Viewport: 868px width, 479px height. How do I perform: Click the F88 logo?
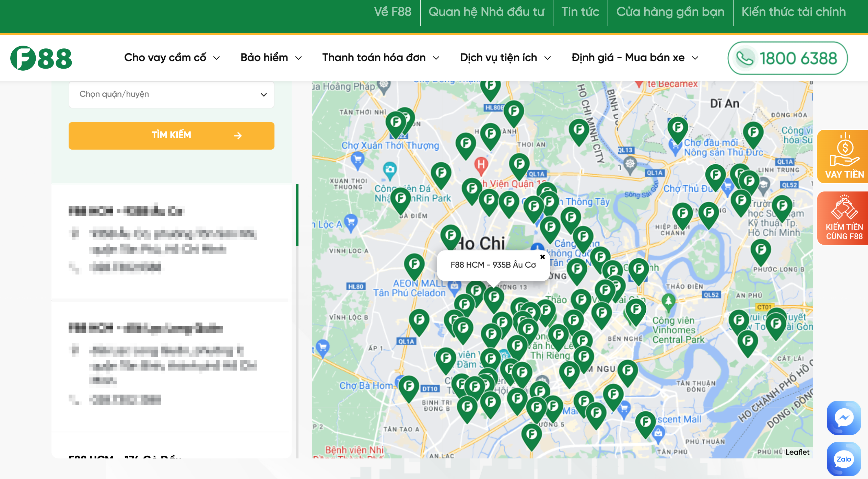pos(41,58)
